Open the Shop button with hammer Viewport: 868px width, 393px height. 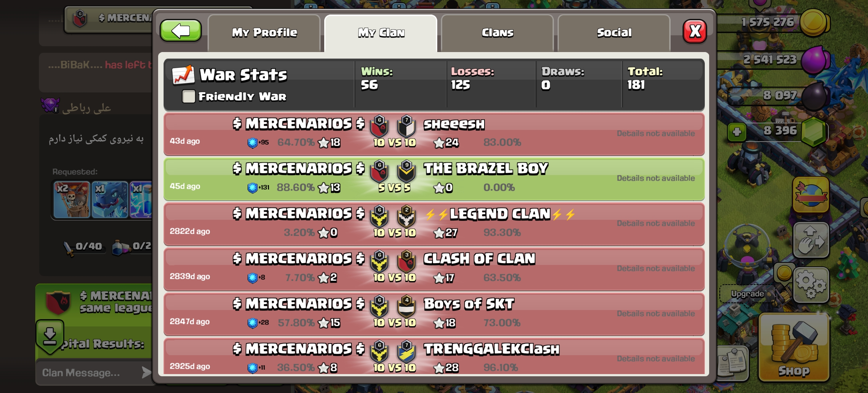pyautogui.click(x=794, y=348)
